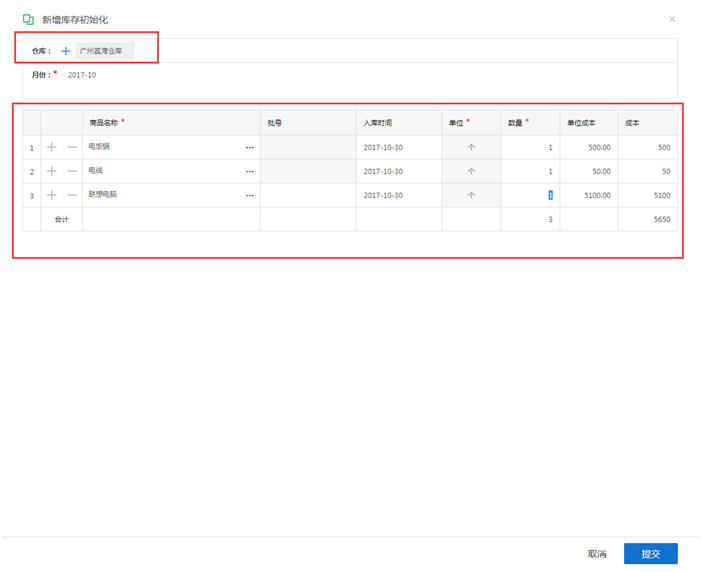
Task: Click the green dialog icon beside the title
Action: (x=28, y=20)
